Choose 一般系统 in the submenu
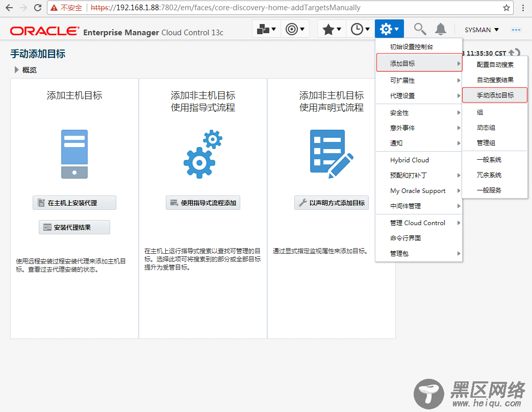 click(495, 160)
